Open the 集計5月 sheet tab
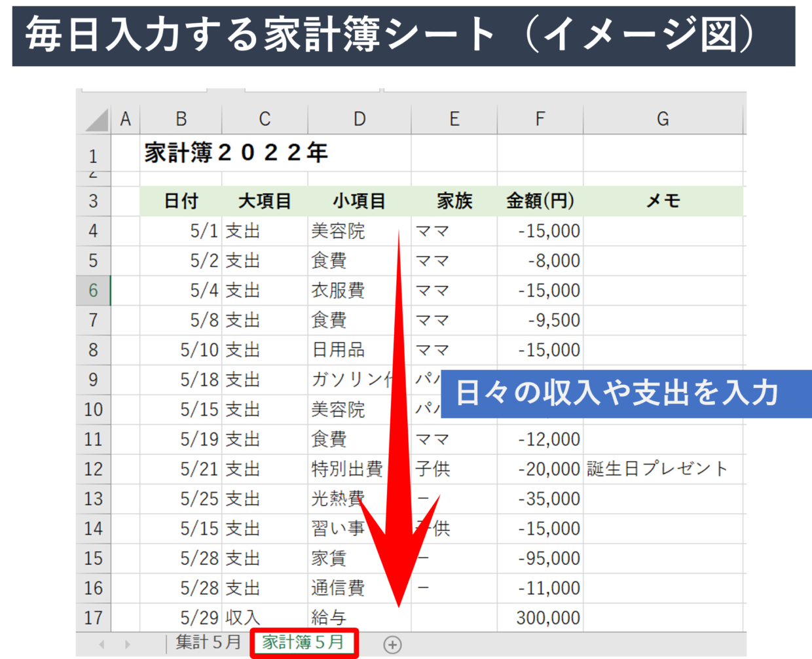 click(x=208, y=643)
